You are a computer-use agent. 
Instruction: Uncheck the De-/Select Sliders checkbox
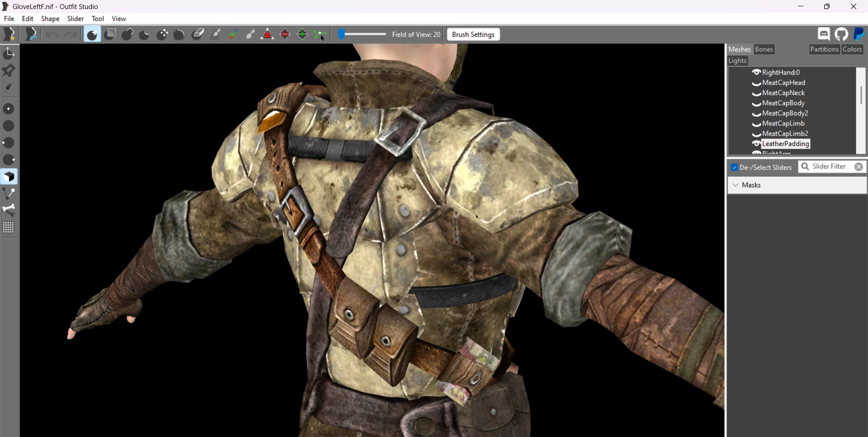[x=735, y=167]
